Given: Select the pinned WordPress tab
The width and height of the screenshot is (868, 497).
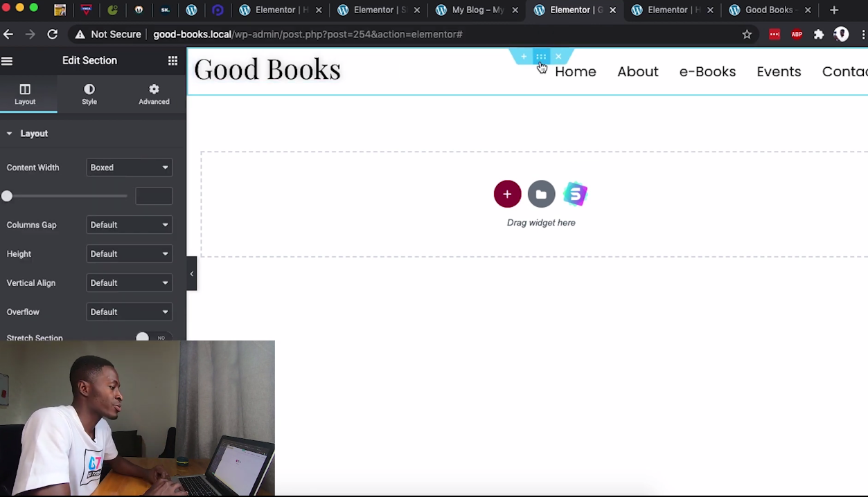Looking at the screenshot, I should (192, 10).
